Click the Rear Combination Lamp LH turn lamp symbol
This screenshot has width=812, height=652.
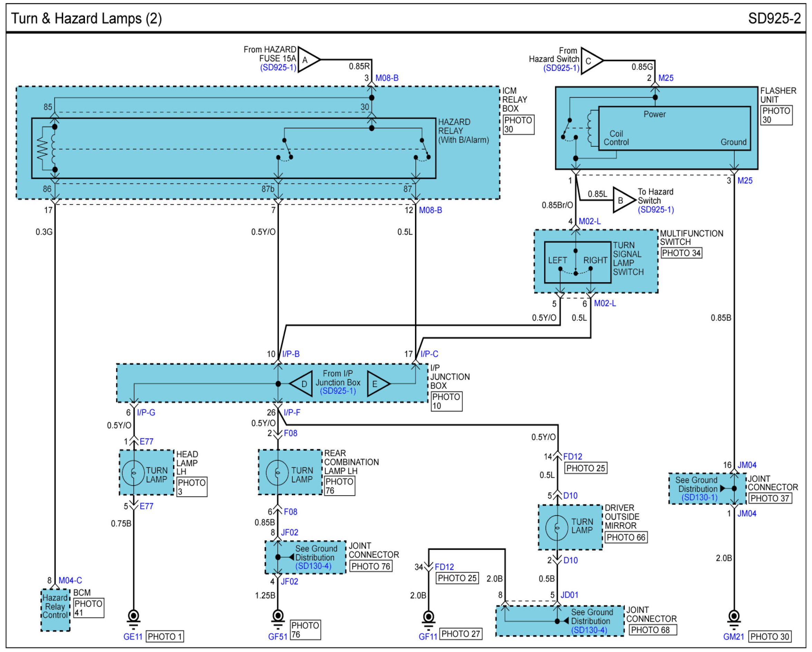278,472
